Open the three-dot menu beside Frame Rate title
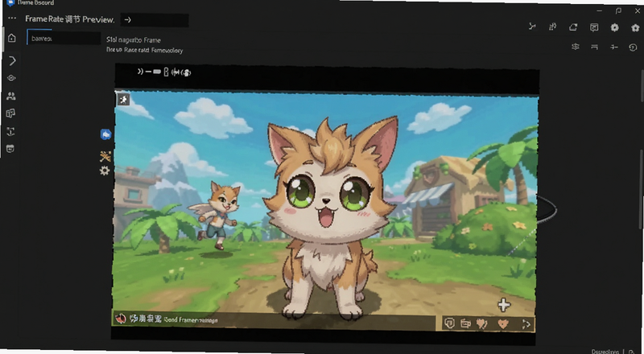This screenshot has width=644, height=354. [x=12, y=18]
